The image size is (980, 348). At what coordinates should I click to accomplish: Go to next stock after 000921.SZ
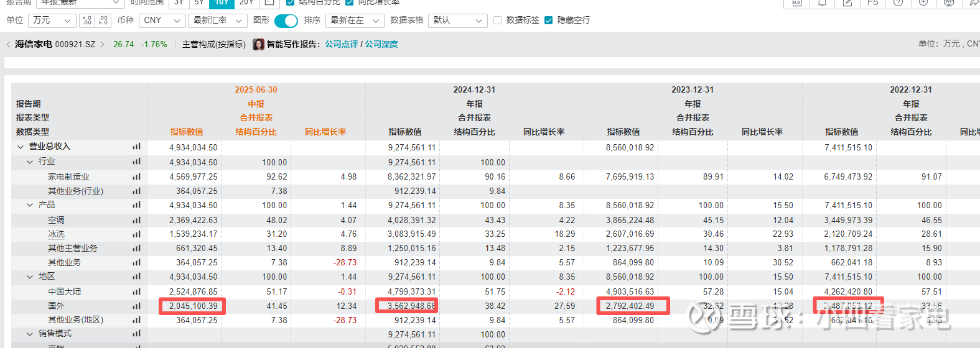coord(102,45)
